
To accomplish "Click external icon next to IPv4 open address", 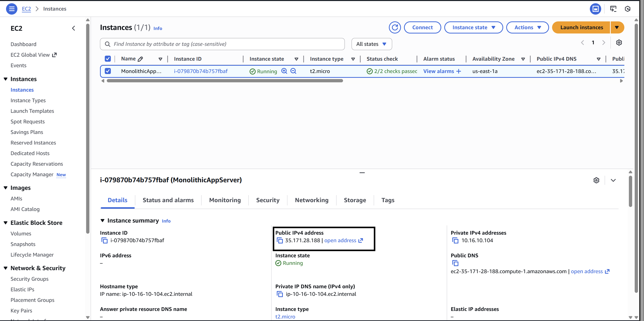I will pos(361,240).
